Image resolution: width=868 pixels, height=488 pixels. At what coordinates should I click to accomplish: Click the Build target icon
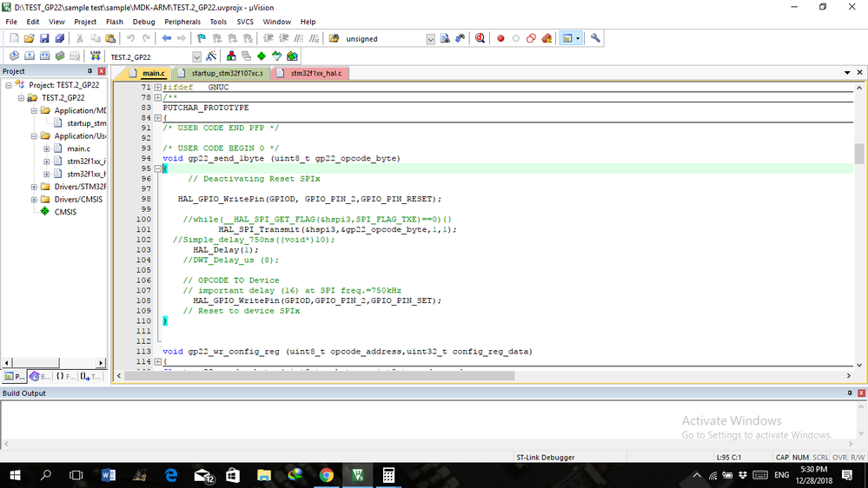point(30,56)
